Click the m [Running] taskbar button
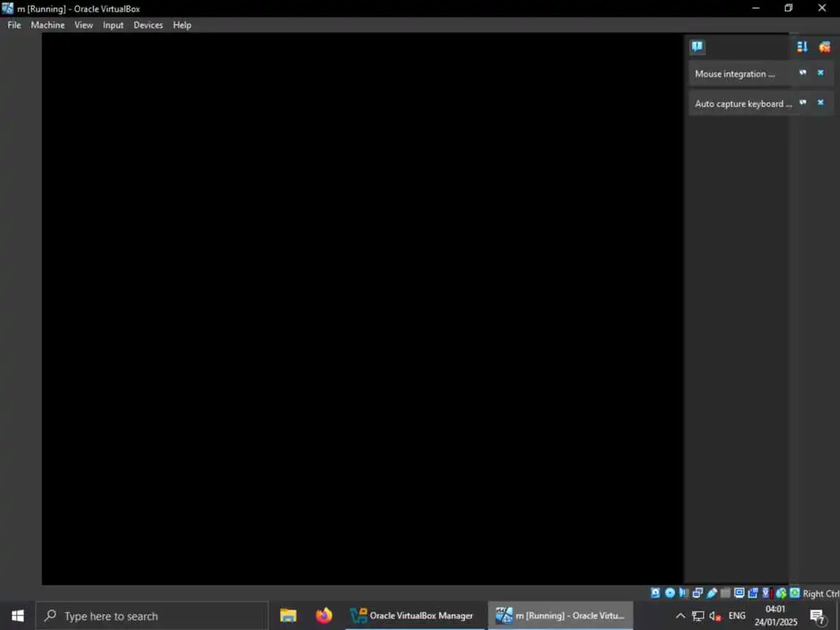Image resolution: width=840 pixels, height=630 pixels. [560, 616]
